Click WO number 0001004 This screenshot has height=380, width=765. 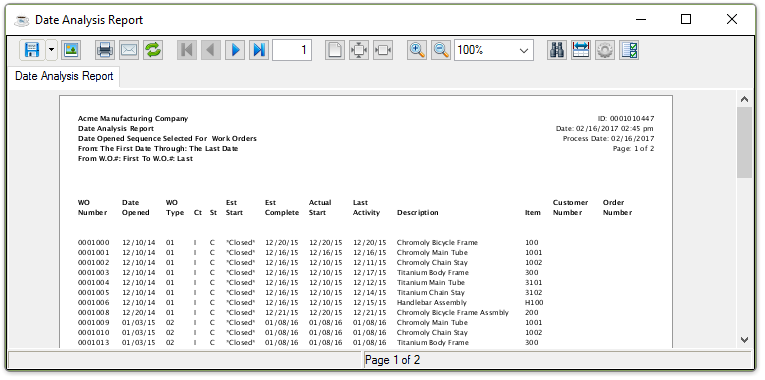(94, 282)
